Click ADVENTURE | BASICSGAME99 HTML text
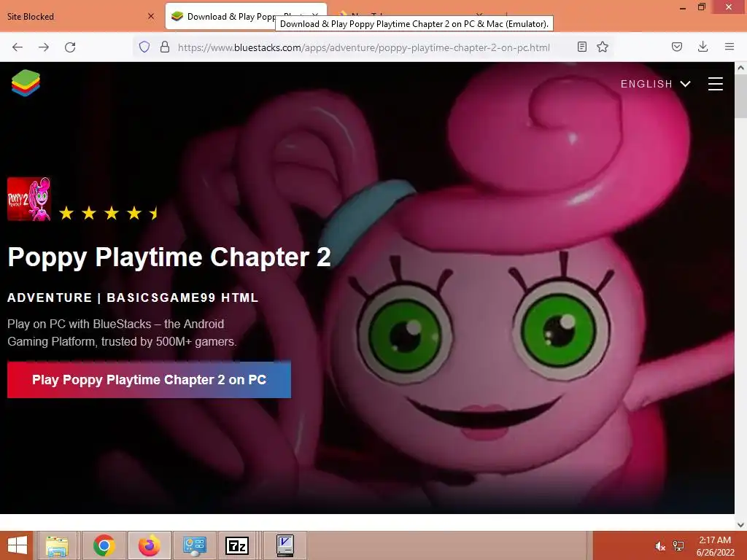 pyautogui.click(x=133, y=297)
